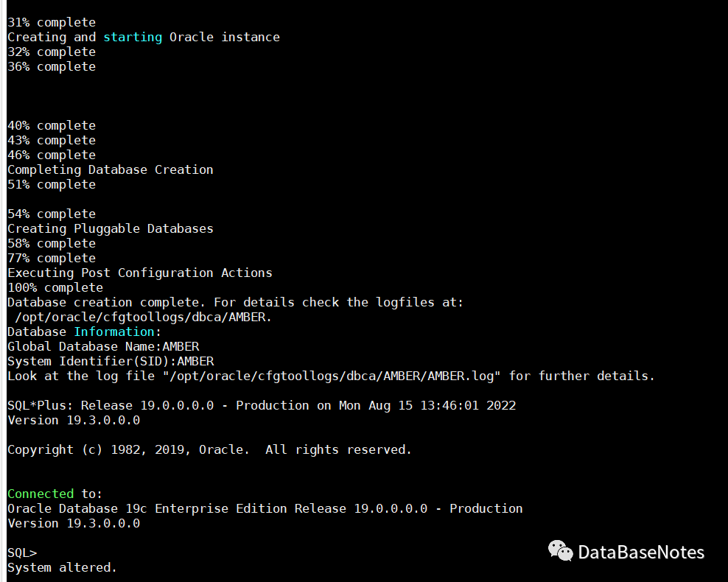
Task: Click the SQL*Plus release banner line
Action: (262, 405)
